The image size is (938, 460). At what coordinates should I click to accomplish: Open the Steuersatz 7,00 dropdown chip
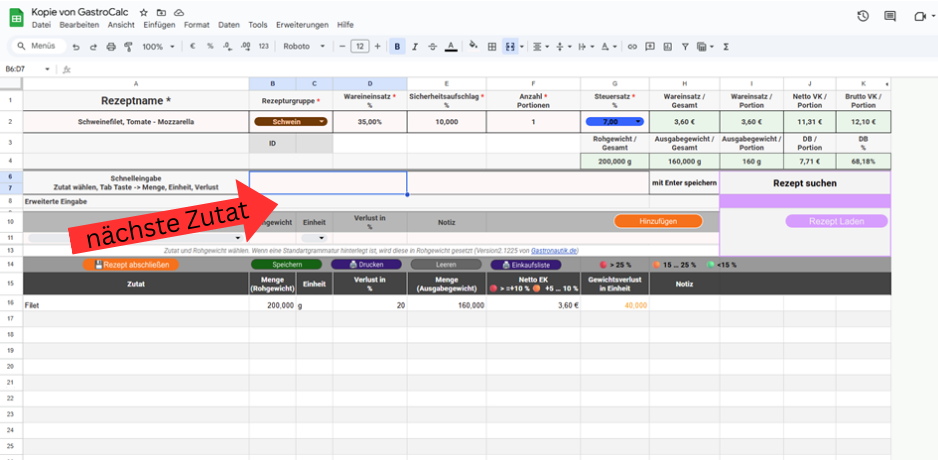pyautogui.click(x=615, y=121)
